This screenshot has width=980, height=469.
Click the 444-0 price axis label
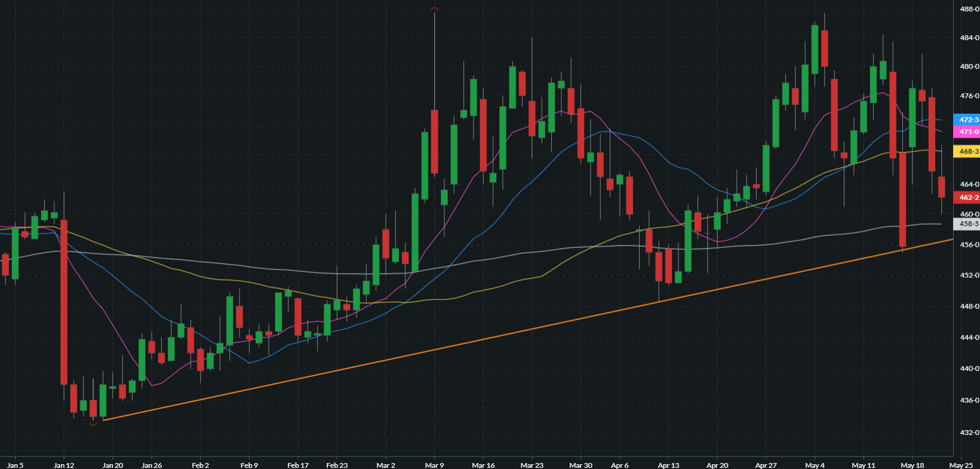(969, 337)
